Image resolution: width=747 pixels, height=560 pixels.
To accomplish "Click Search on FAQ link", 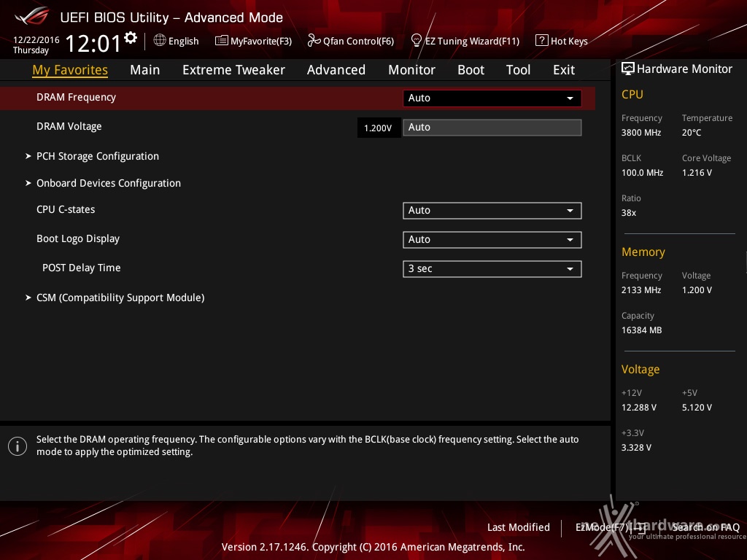I will click(x=705, y=527).
